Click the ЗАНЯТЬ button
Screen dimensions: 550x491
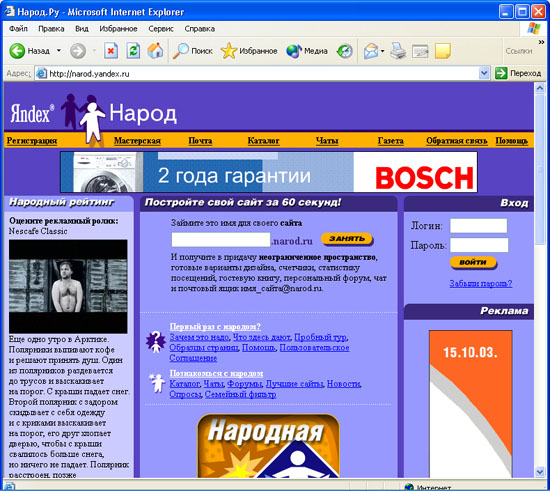(347, 239)
